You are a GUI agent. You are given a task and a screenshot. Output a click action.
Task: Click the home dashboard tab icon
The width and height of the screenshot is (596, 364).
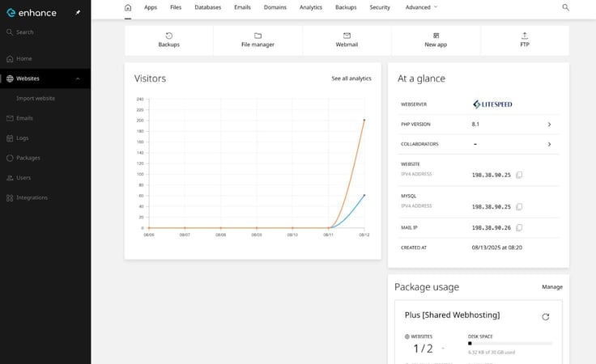[128, 7]
